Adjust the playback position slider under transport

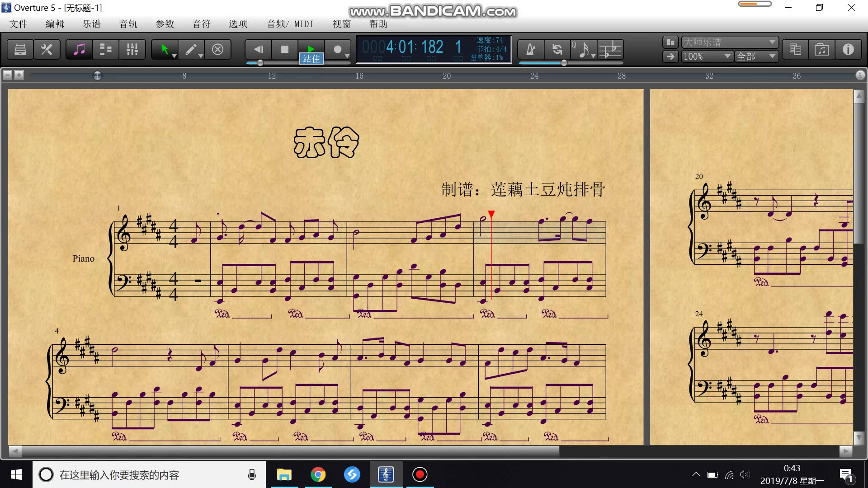[260, 63]
